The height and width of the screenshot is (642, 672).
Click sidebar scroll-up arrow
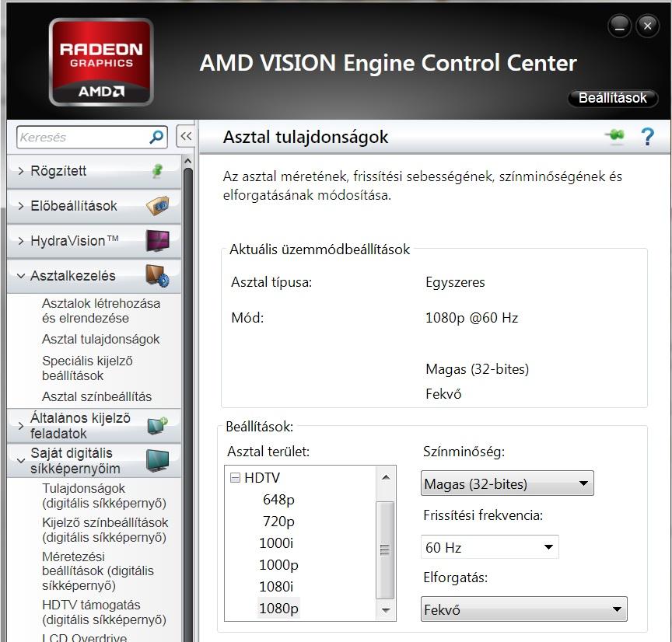point(187,161)
